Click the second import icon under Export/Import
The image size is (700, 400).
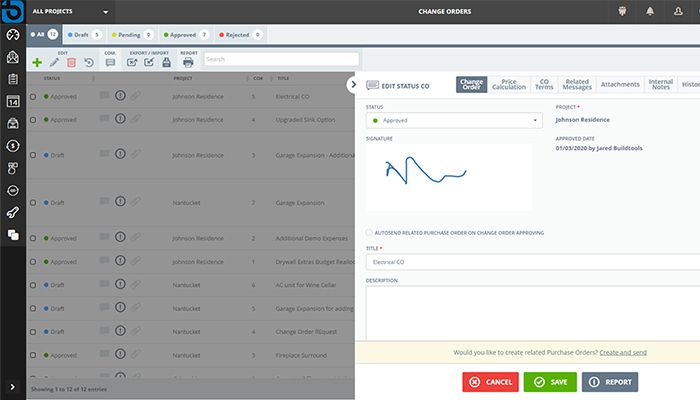click(x=149, y=62)
